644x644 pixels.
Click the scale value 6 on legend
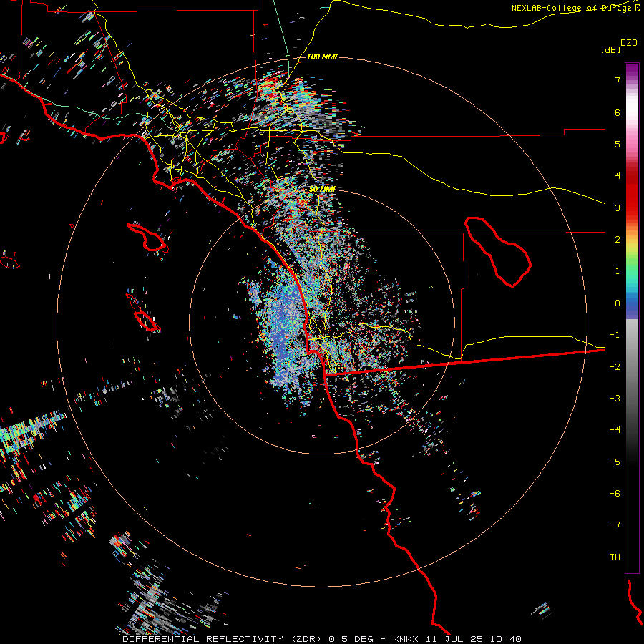coord(618,112)
